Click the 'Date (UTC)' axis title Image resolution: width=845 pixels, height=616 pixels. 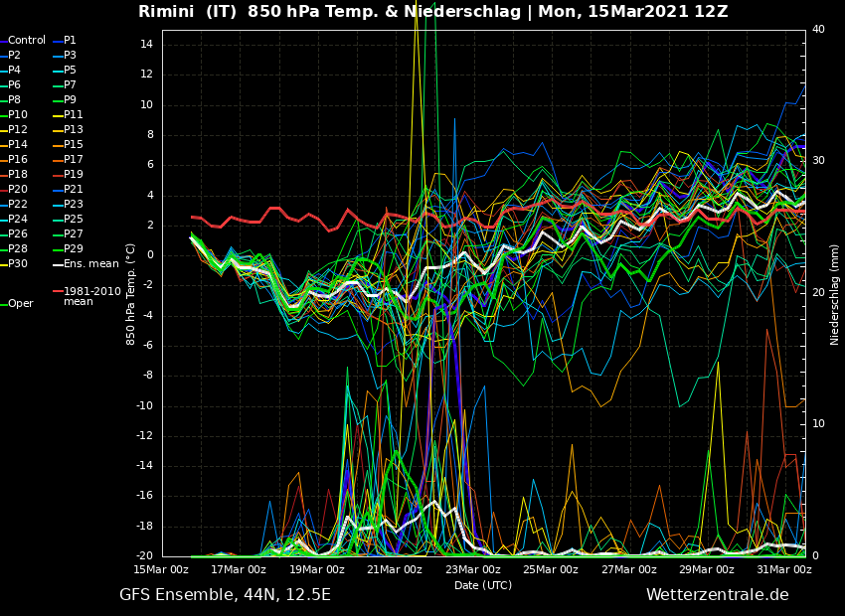click(x=483, y=585)
